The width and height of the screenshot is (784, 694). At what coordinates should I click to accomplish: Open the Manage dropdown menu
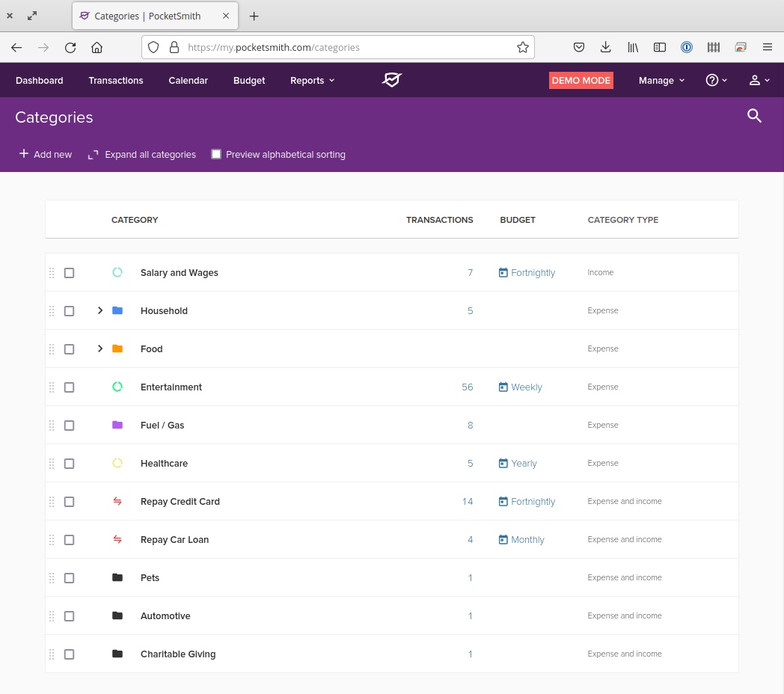pos(661,81)
